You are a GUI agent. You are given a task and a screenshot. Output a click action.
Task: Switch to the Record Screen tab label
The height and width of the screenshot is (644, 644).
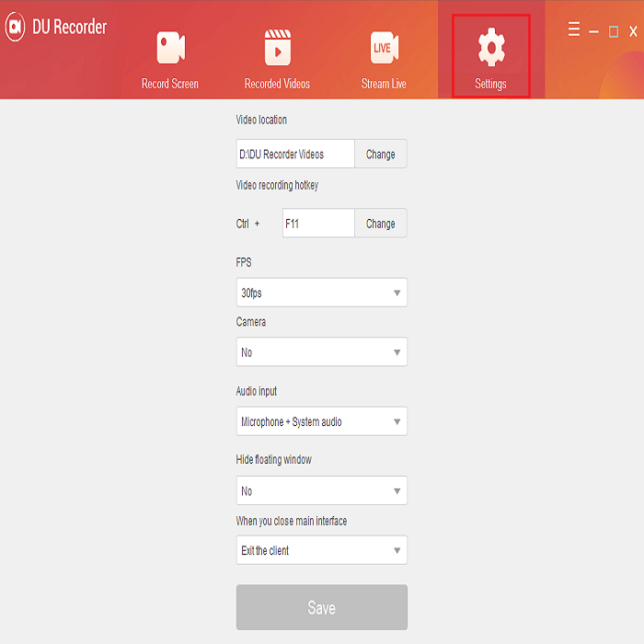(x=170, y=84)
